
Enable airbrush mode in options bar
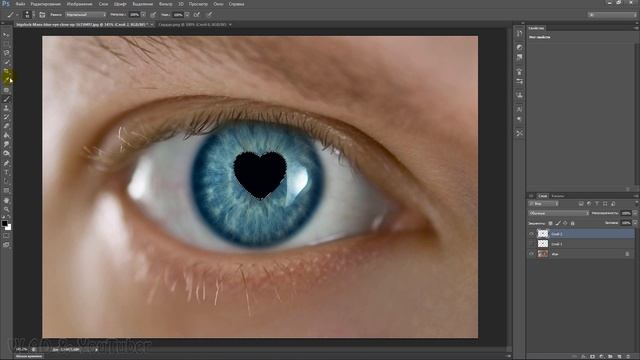pyautogui.click(x=197, y=15)
